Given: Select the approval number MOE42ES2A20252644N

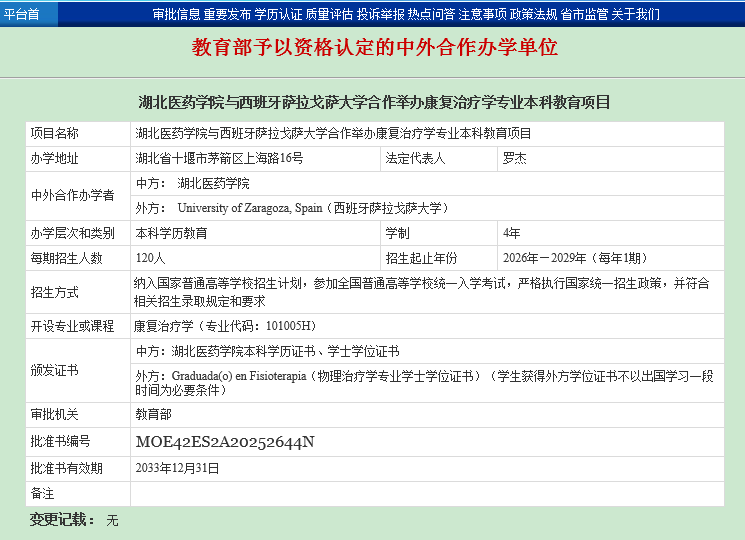Looking at the screenshot, I should click(225, 441).
